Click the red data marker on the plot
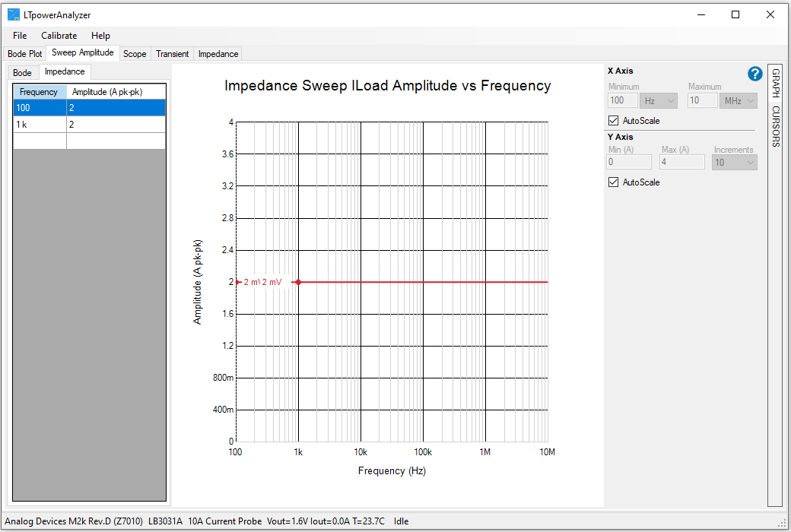The width and height of the screenshot is (791, 532). (298, 282)
